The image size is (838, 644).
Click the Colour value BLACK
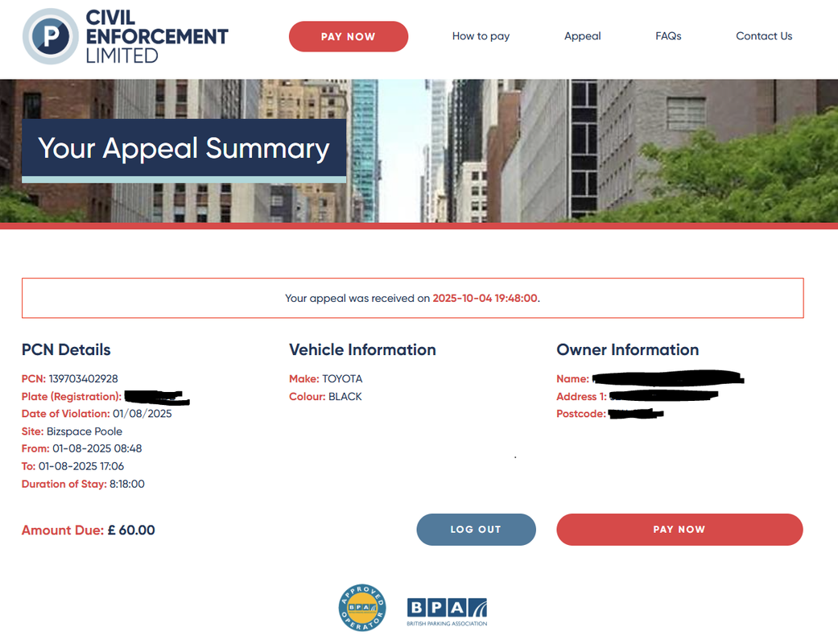click(345, 397)
